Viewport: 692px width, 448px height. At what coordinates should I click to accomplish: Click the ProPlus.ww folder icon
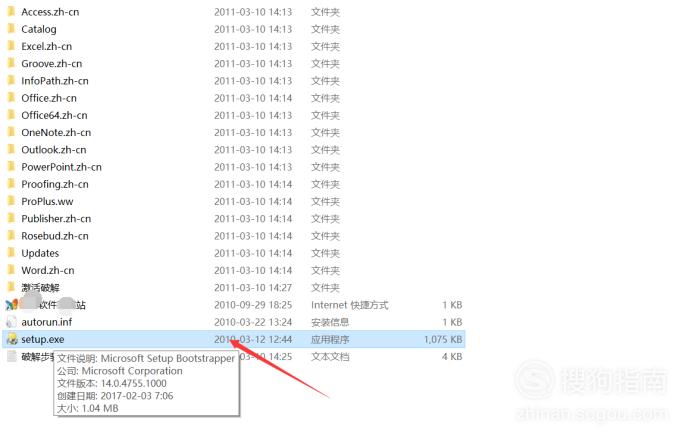pyautogui.click(x=11, y=201)
